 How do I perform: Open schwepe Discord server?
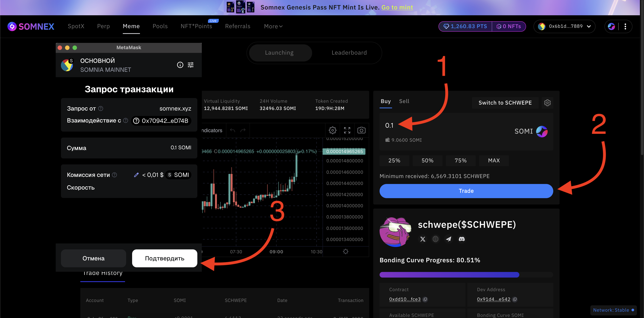(462, 239)
